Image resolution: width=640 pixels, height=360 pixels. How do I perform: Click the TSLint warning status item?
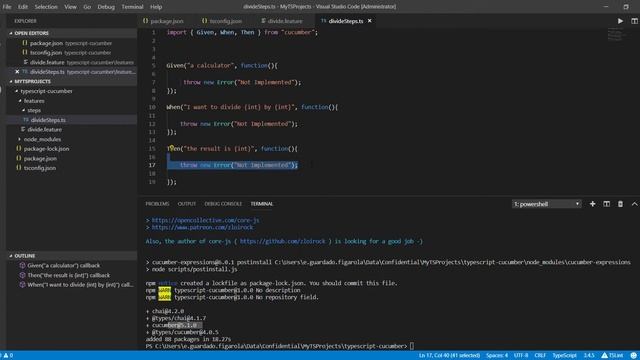point(612,356)
